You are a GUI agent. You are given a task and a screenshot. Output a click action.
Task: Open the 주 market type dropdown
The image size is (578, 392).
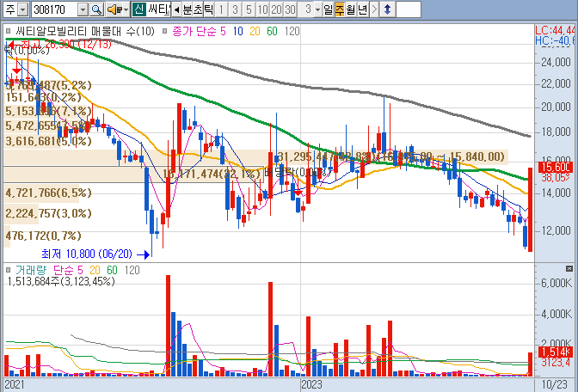pyautogui.click(x=23, y=9)
